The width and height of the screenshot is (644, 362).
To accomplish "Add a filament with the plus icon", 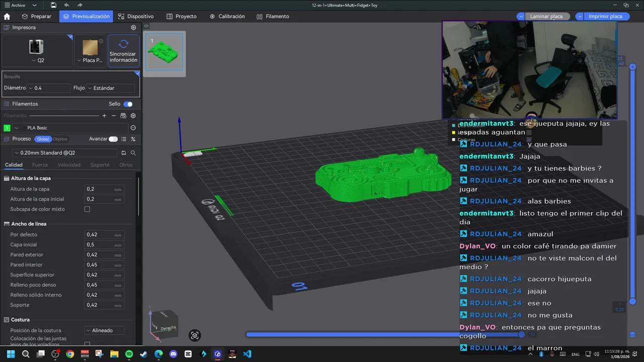I will [104, 116].
